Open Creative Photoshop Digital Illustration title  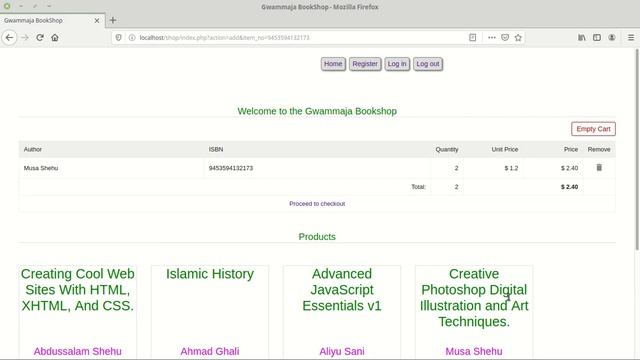tap(474, 298)
